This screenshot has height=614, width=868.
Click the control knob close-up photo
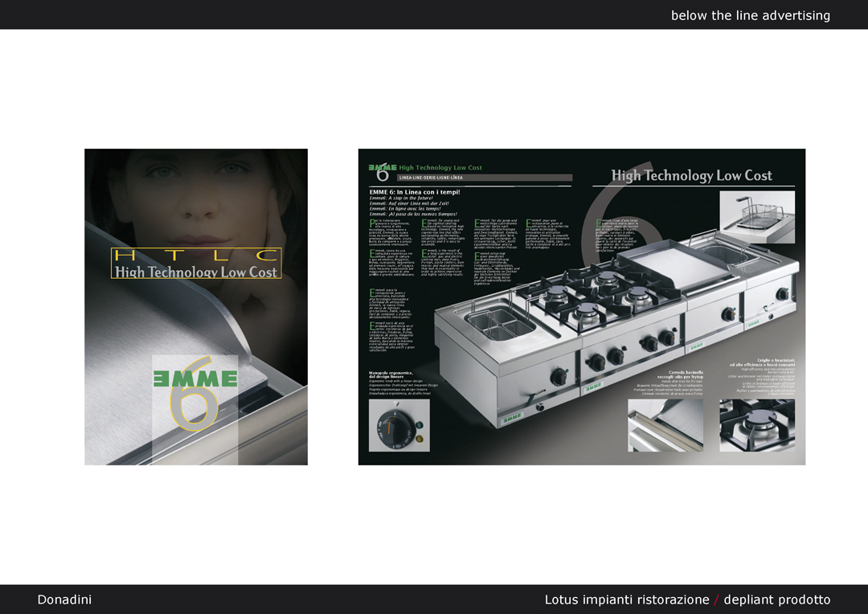tap(399, 425)
